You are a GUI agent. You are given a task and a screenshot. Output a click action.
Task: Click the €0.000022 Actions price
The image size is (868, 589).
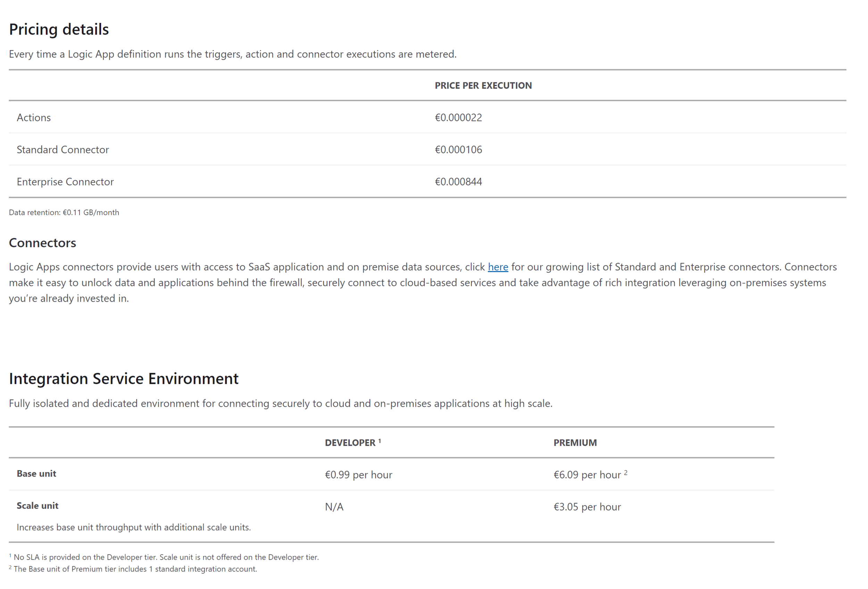point(458,117)
